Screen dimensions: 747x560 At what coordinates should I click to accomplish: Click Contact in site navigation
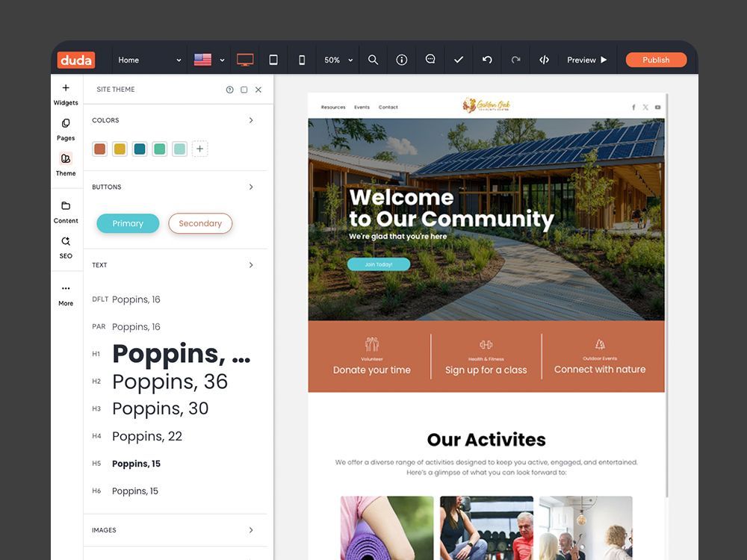pyautogui.click(x=388, y=107)
